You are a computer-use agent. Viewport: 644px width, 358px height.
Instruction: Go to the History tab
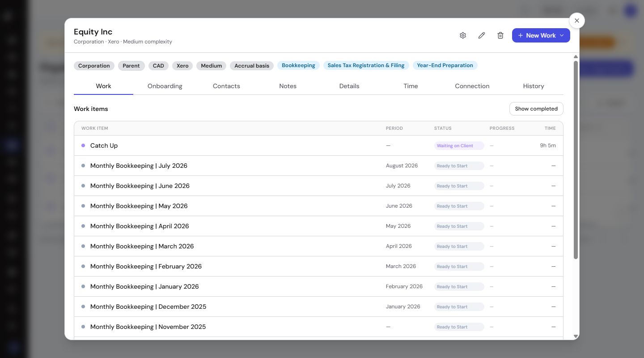534,86
